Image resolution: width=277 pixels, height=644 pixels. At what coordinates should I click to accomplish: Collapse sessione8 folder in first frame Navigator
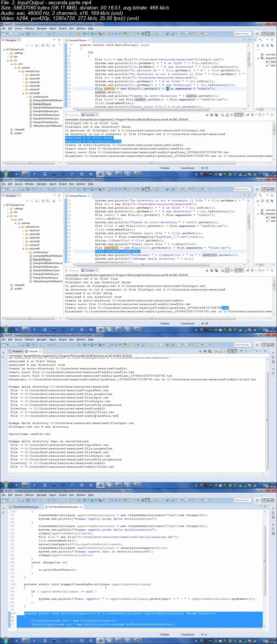23,93
